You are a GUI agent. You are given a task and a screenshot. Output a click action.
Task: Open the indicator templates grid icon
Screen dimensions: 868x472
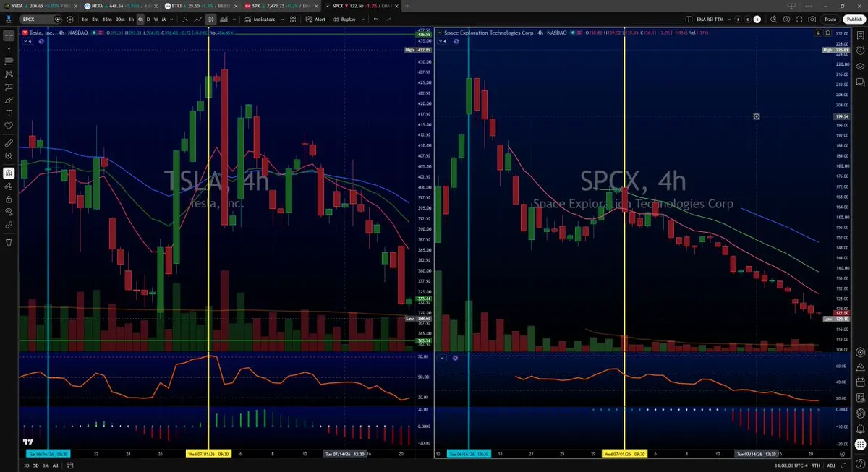[293, 19]
